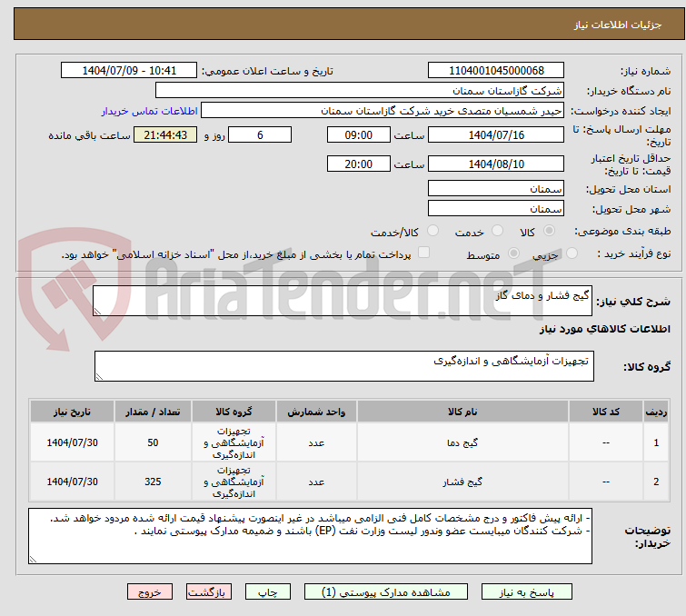This screenshot has height=616, width=686.
Task: Click the تاریخ نیاز column header
Action: point(72,412)
